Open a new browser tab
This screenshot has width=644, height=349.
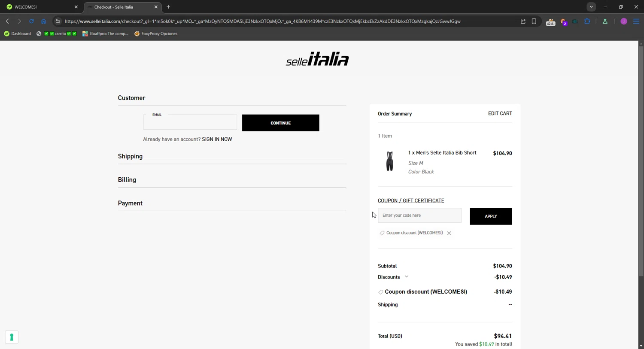pos(168,7)
